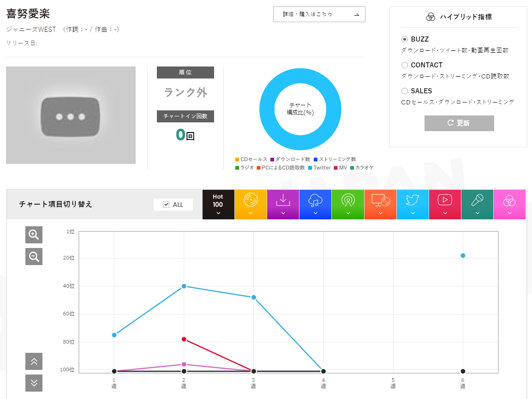The image size is (532, 399).
Task: Click the ラジオ legend swatch
Action: click(x=237, y=168)
